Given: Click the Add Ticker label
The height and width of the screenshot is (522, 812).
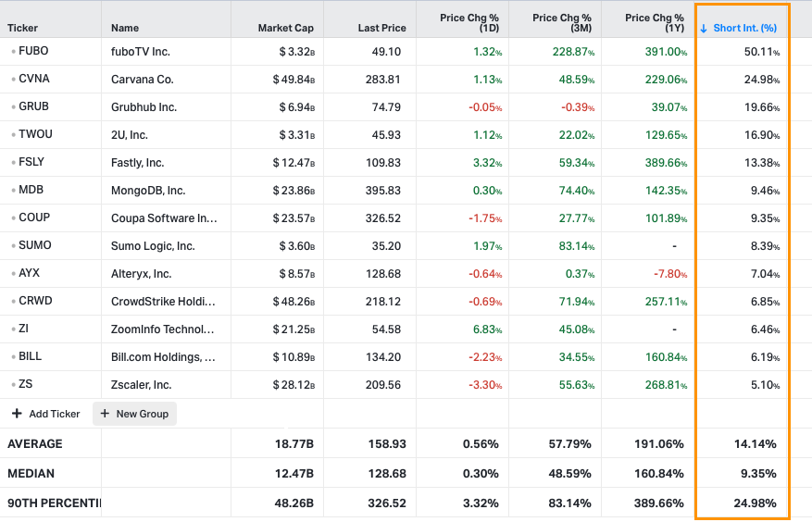Looking at the screenshot, I should (55, 414).
